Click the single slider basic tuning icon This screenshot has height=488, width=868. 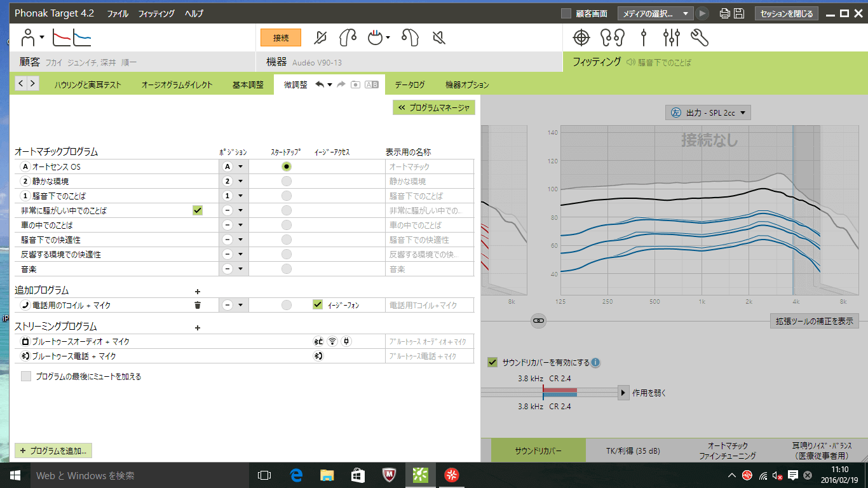[x=644, y=38]
